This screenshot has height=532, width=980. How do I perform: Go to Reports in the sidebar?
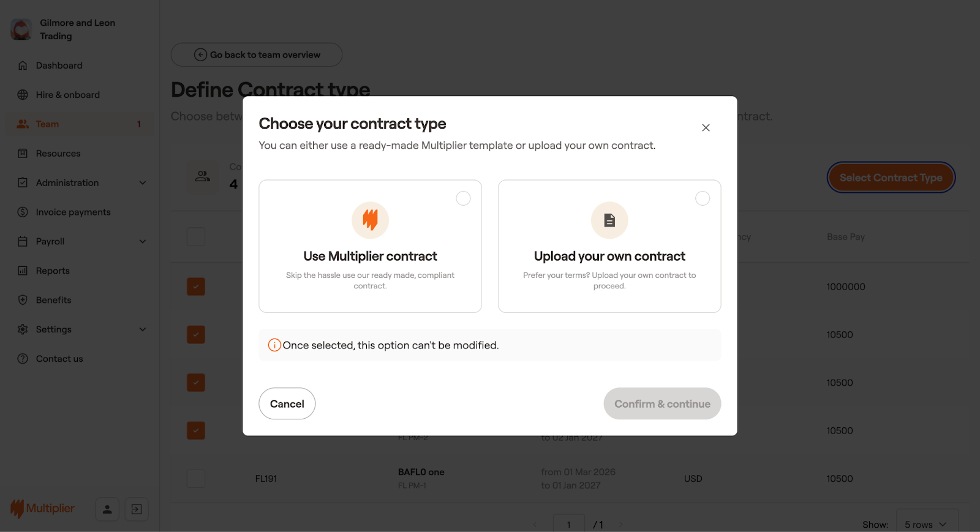53,271
